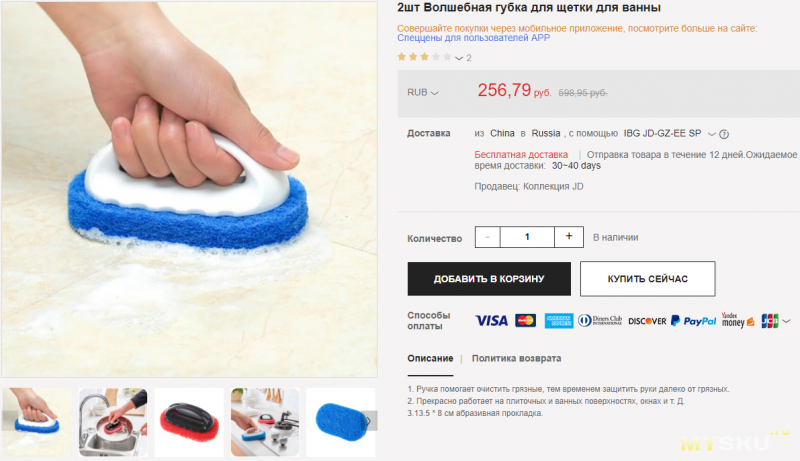Click the Discover payment logo
800x461 pixels.
coord(647,321)
